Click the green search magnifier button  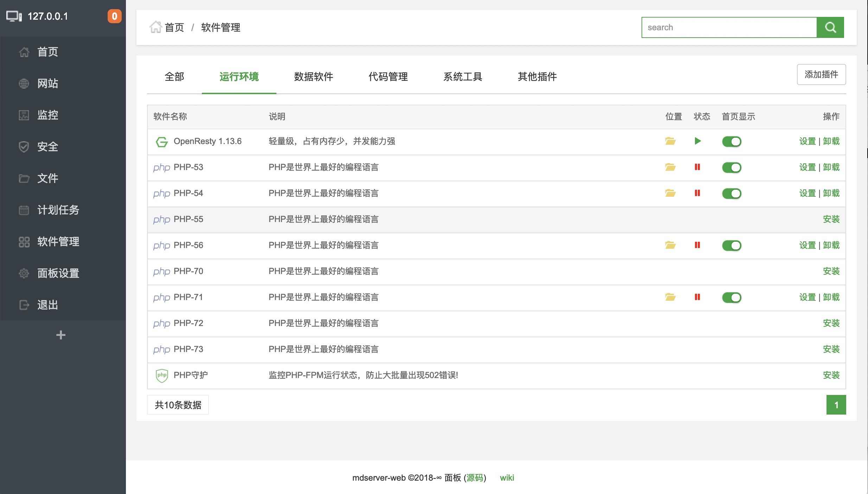[x=830, y=27]
